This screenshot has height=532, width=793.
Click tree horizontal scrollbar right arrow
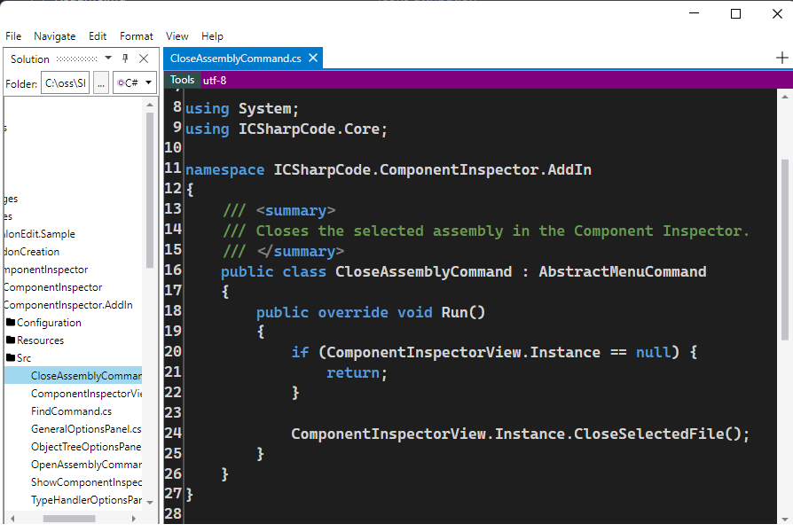pos(134,519)
